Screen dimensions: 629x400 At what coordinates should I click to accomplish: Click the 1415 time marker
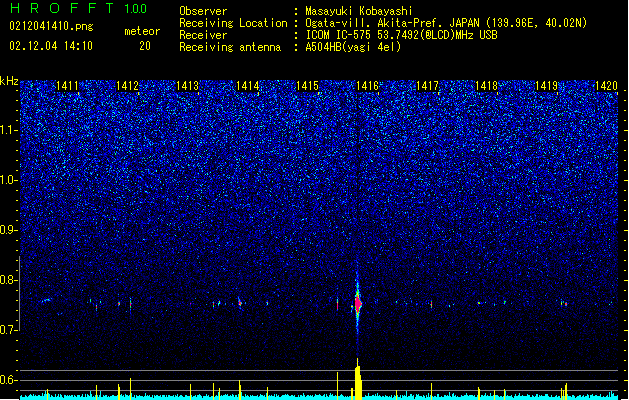307,86
